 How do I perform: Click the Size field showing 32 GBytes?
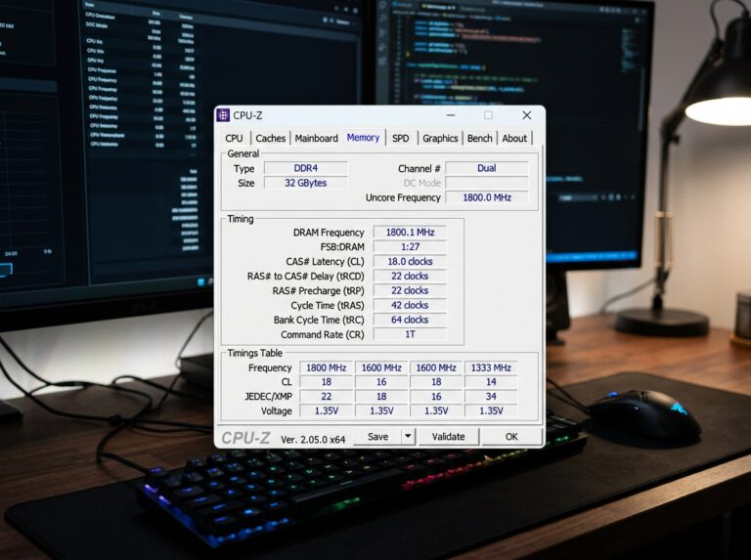[x=305, y=183]
